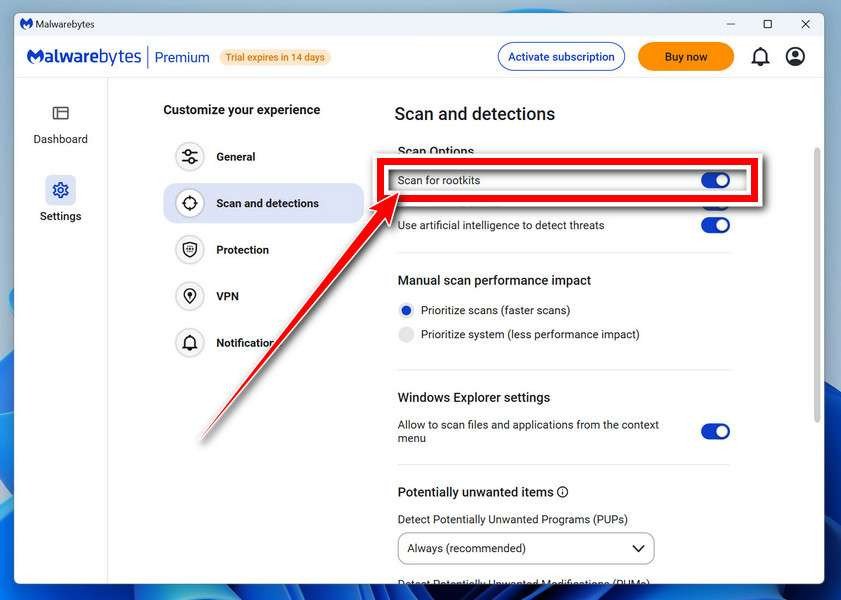Click the 'Scan and detections' page title
This screenshot has width=841, height=600.
click(x=475, y=114)
